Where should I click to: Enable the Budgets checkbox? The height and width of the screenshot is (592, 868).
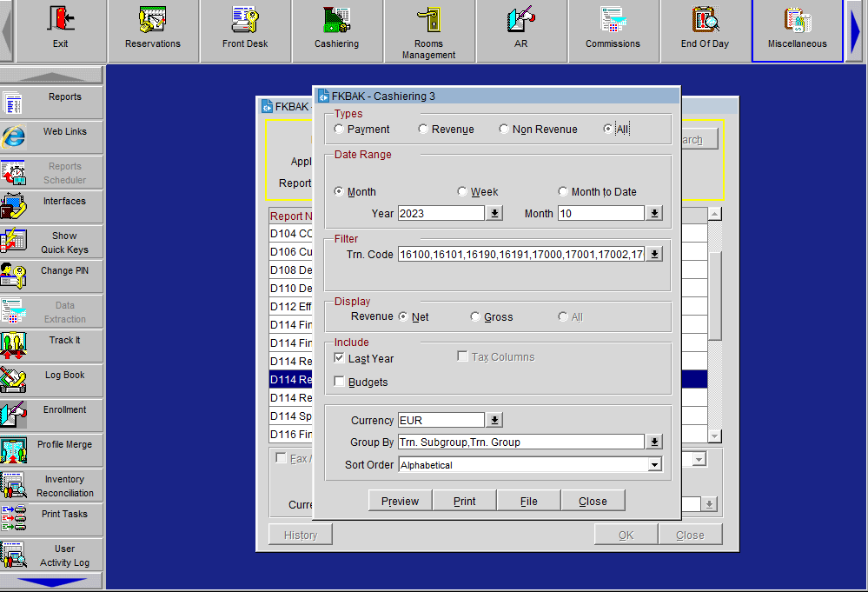coord(340,382)
